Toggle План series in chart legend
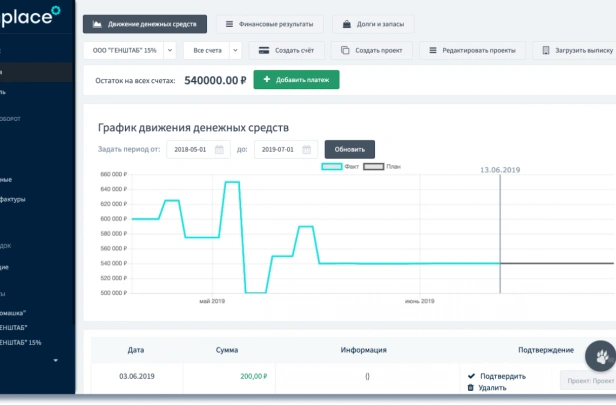Image resolution: width=616 pixels, height=405 pixels. (382, 167)
